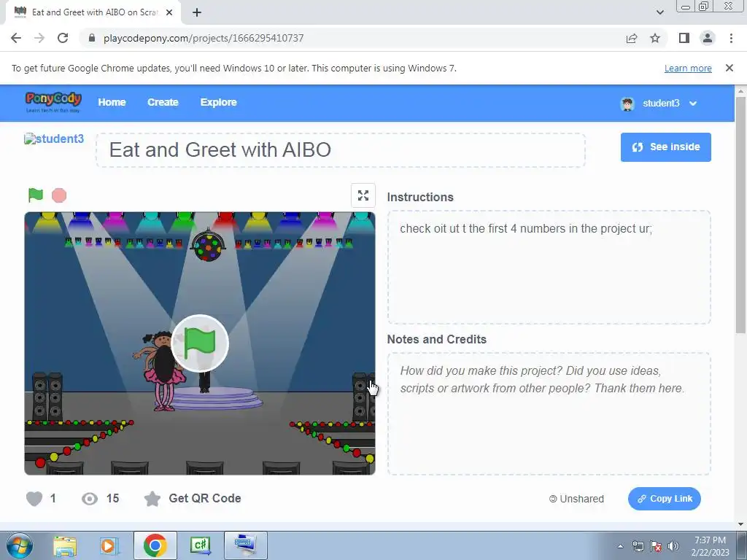Screen dimensions: 747x560
Task: Like the project with the heart icon
Action: point(34,499)
